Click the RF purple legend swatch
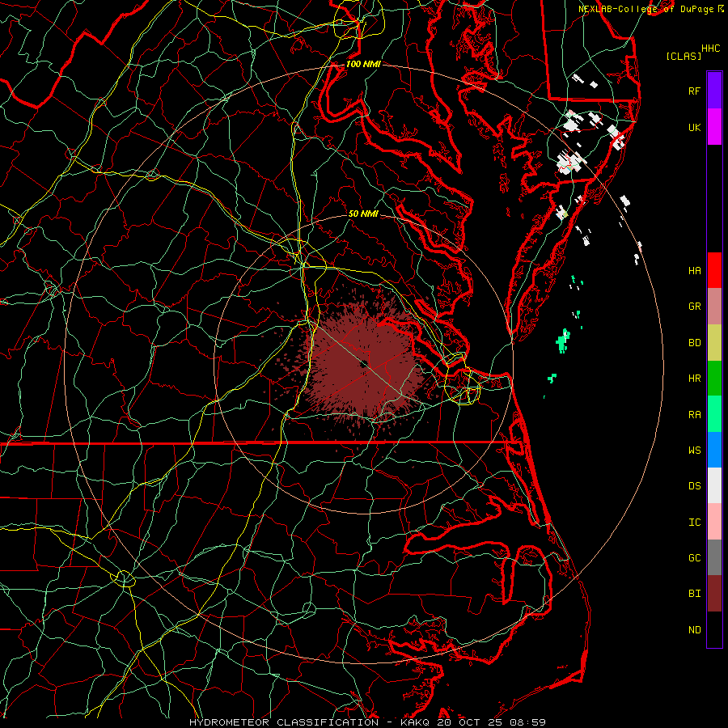This screenshot has width=728, height=728. coord(714,91)
